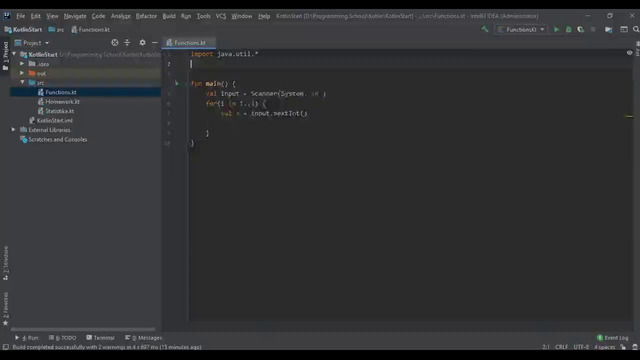The width and height of the screenshot is (640, 360).
Task: Click the Build project hammer icon
Action: pyautogui.click(x=485, y=29)
